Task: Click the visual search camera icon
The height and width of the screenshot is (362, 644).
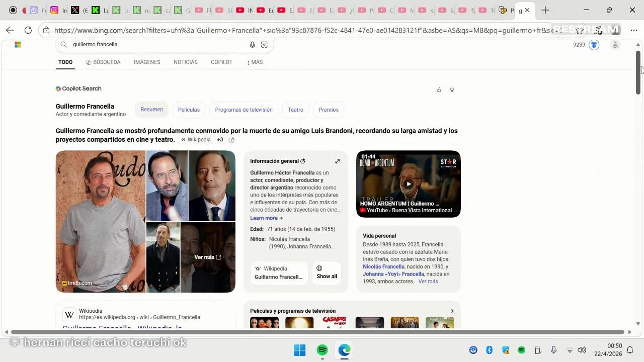Action: coord(264,45)
